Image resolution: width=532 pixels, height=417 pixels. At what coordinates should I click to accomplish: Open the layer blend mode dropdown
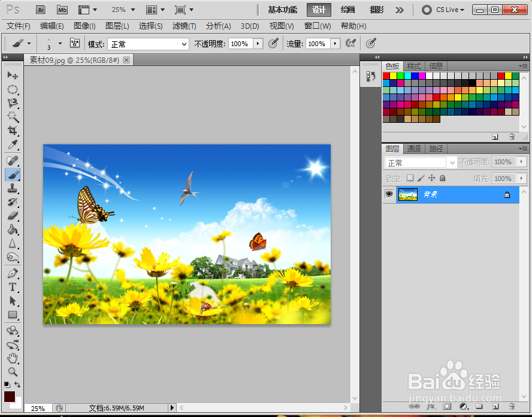coord(452,162)
